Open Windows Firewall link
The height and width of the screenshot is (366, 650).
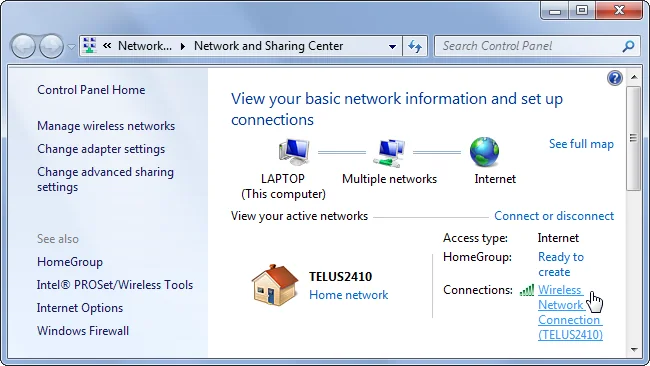pyautogui.click(x=83, y=331)
